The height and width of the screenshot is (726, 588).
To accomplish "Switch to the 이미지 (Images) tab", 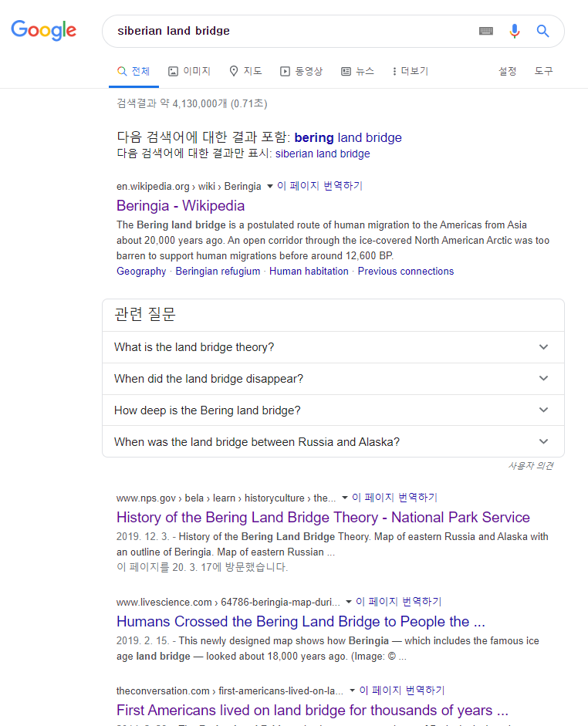I will point(189,71).
